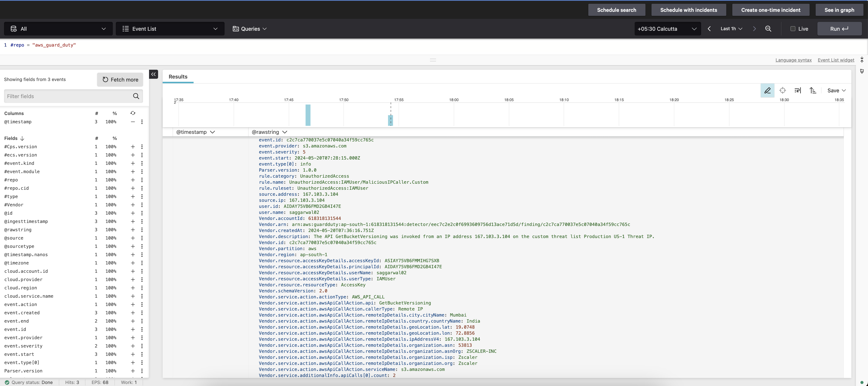868x386 pixels.
Task: Expand the Event List widget dropdown
Action: [170, 29]
